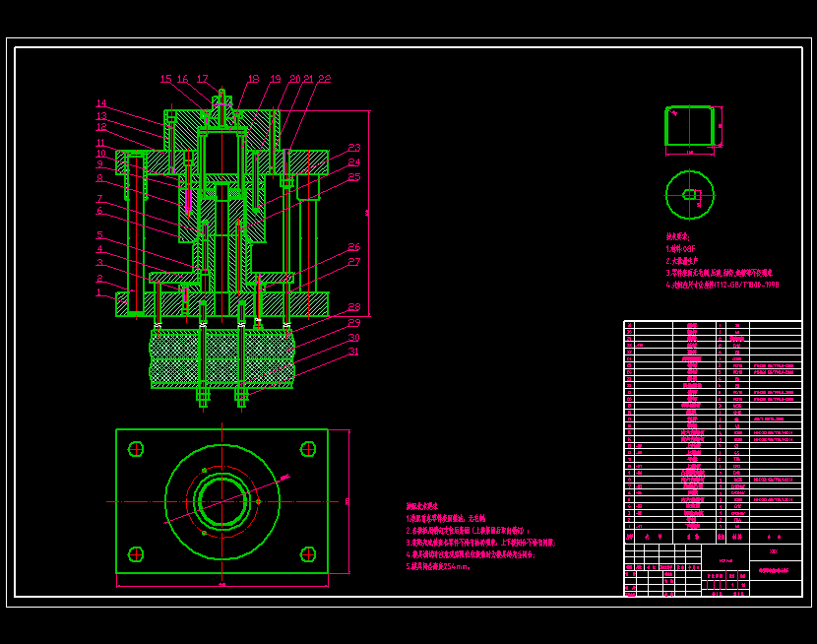Viewport: 817px width, 644px height.
Task: Select part callout number 12
Action: (101, 127)
